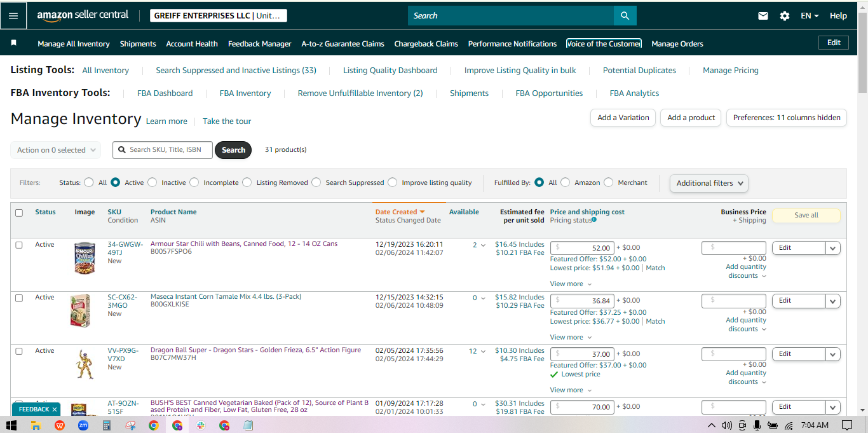The width and height of the screenshot is (868, 433).
Task: Close the Feedback tab with X
Action: 55,409
